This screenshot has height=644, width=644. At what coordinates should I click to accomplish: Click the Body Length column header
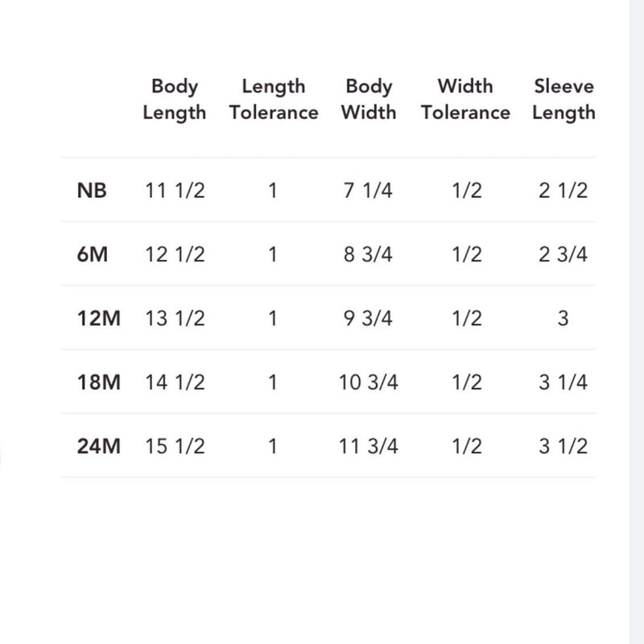(x=175, y=99)
